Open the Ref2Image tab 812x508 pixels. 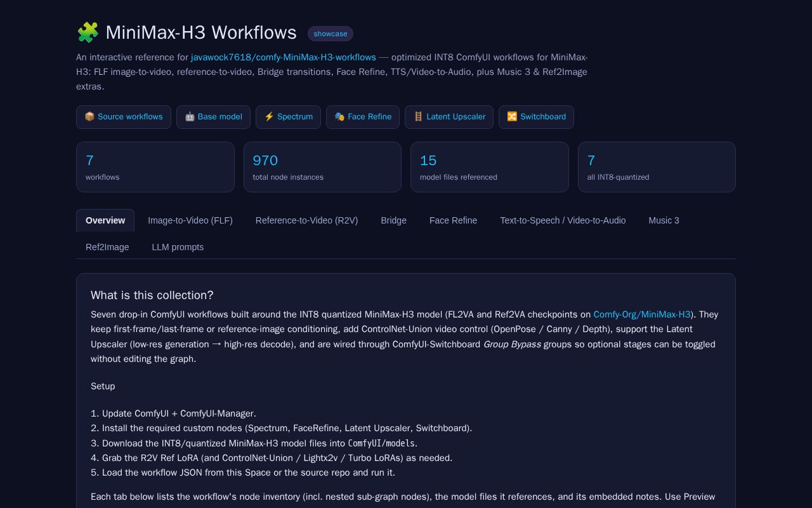click(x=107, y=247)
